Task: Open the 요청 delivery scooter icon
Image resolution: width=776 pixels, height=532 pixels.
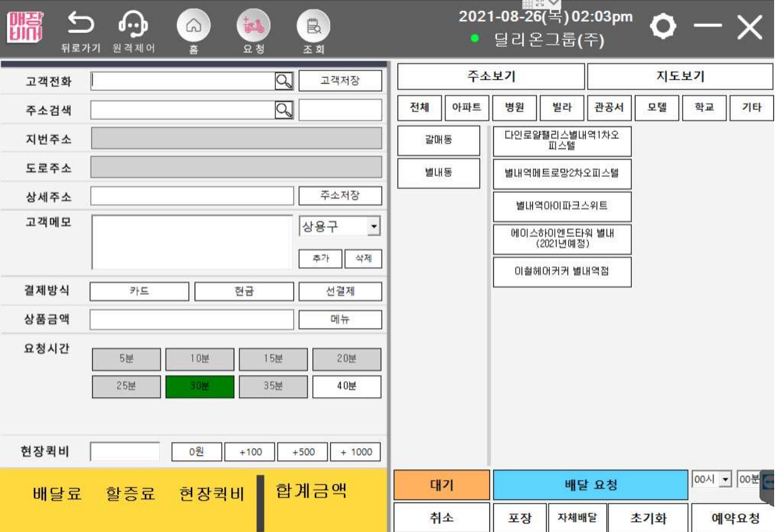Action: (x=253, y=26)
